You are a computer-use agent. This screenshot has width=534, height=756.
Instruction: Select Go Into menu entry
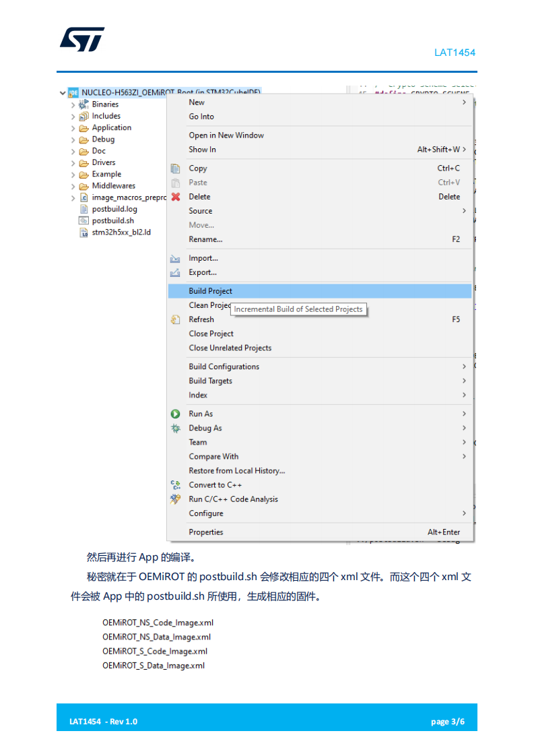coord(320,116)
